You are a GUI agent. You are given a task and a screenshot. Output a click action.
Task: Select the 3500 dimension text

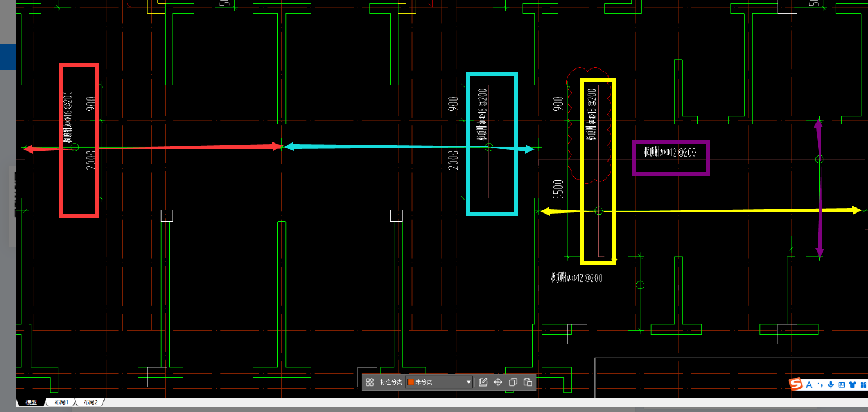pos(558,188)
